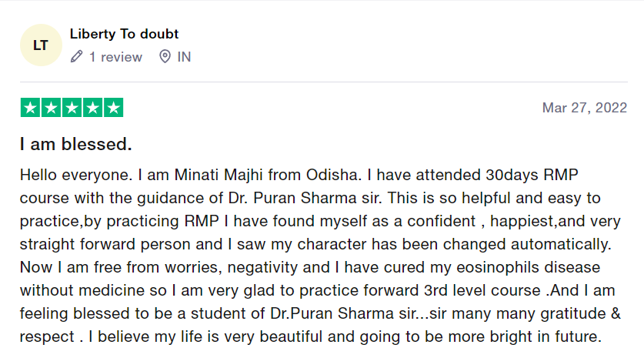The width and height of the screenshot is (644, 358).
Task: Click the name Minati Majhi in the review
Action: tap(219, 175)
